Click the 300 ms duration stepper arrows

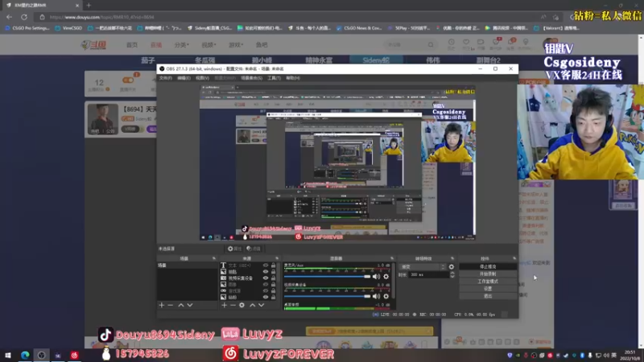tap(452, 274)
